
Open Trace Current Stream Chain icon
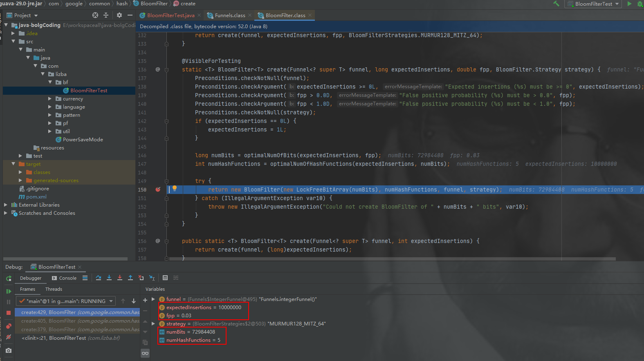click(x=176, y=278)
